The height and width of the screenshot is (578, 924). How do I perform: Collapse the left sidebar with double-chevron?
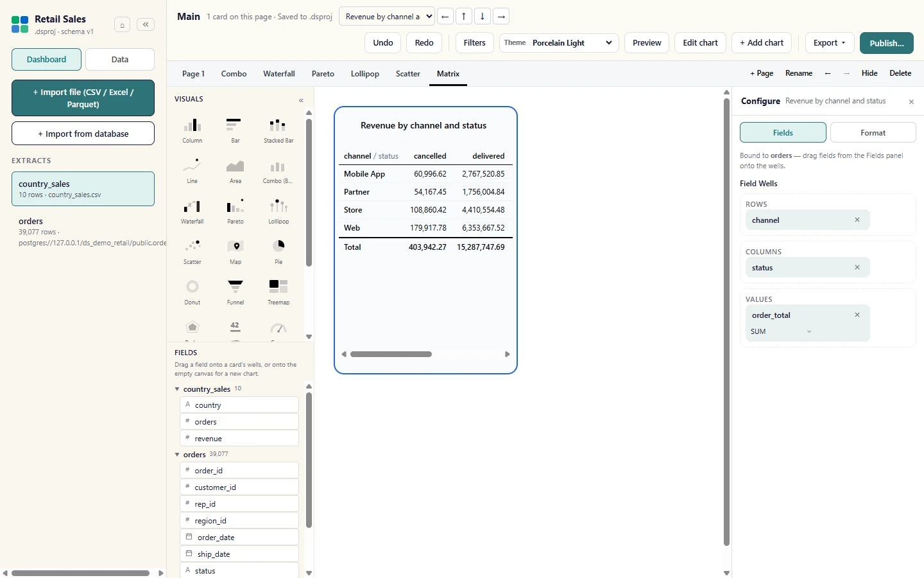(146, 24)
